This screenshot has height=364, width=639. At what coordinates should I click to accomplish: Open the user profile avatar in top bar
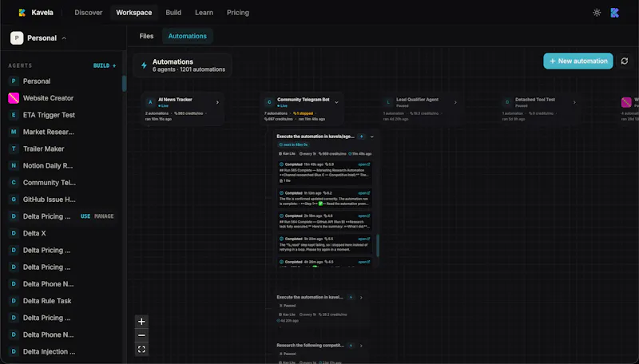coord(614,13)
